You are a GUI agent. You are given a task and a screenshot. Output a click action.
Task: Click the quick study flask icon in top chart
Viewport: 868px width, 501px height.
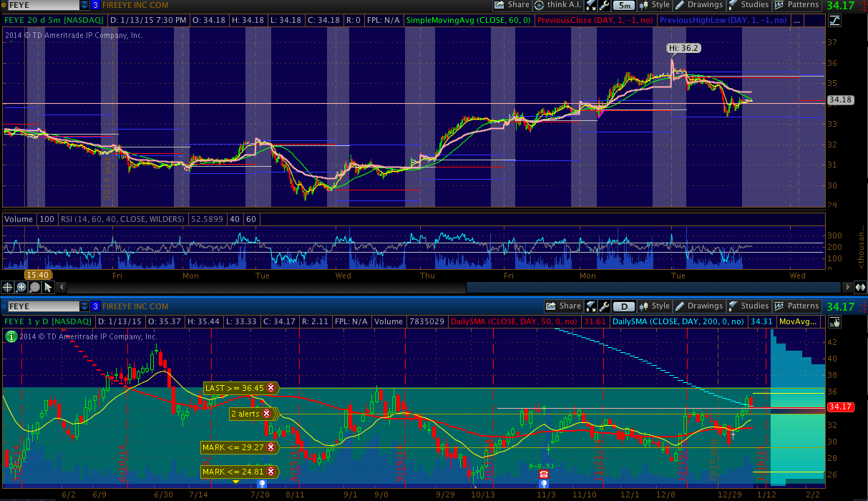coord(590,5)
